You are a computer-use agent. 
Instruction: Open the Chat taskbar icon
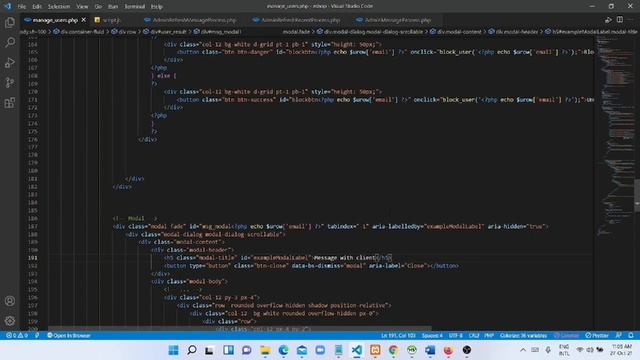(247, 350)
